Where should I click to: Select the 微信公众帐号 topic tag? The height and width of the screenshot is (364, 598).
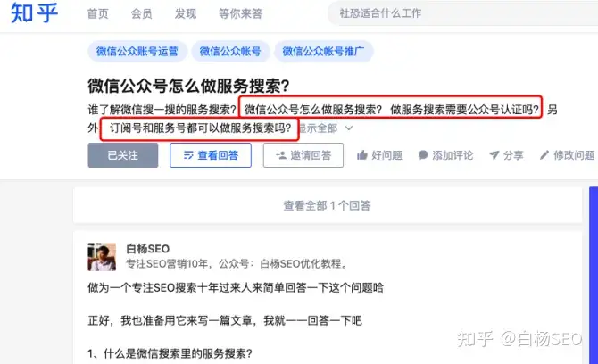[x=230, y=51]
